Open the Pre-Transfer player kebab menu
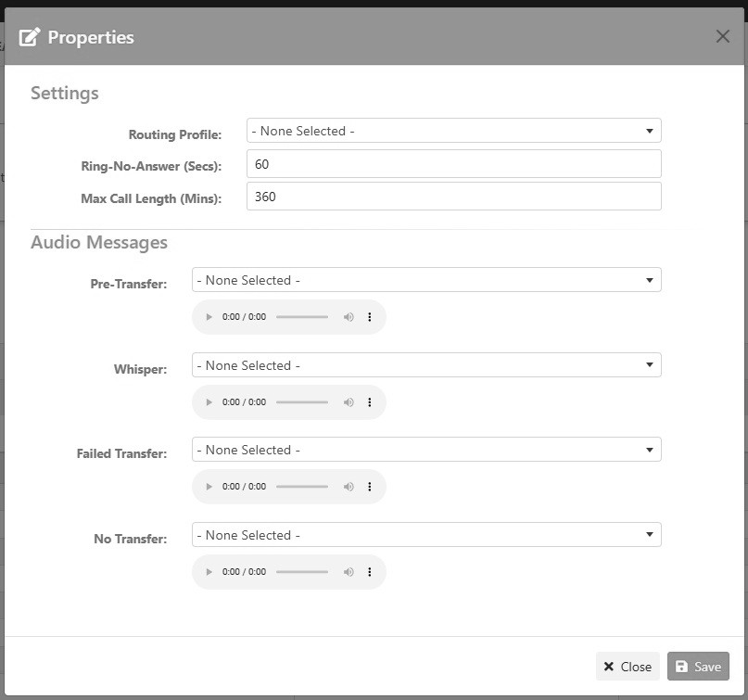The width and height of the screenshot is (748, 700). tap(370, 316)
